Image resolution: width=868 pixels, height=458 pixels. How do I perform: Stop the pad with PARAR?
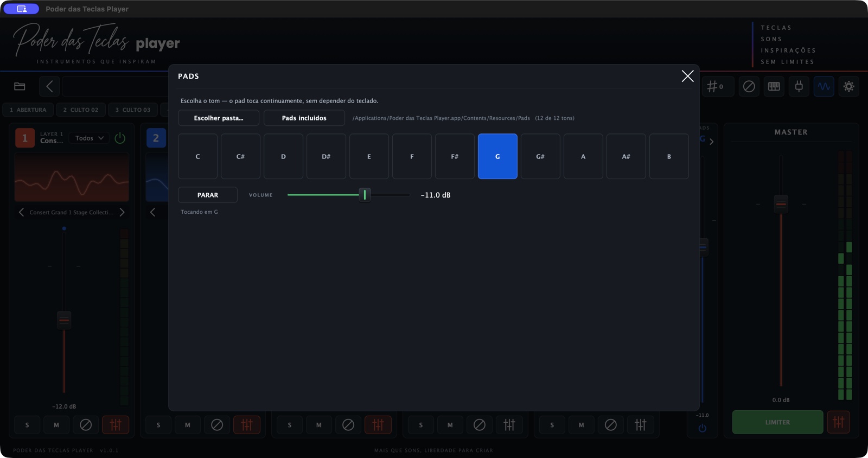pos(208,195)
